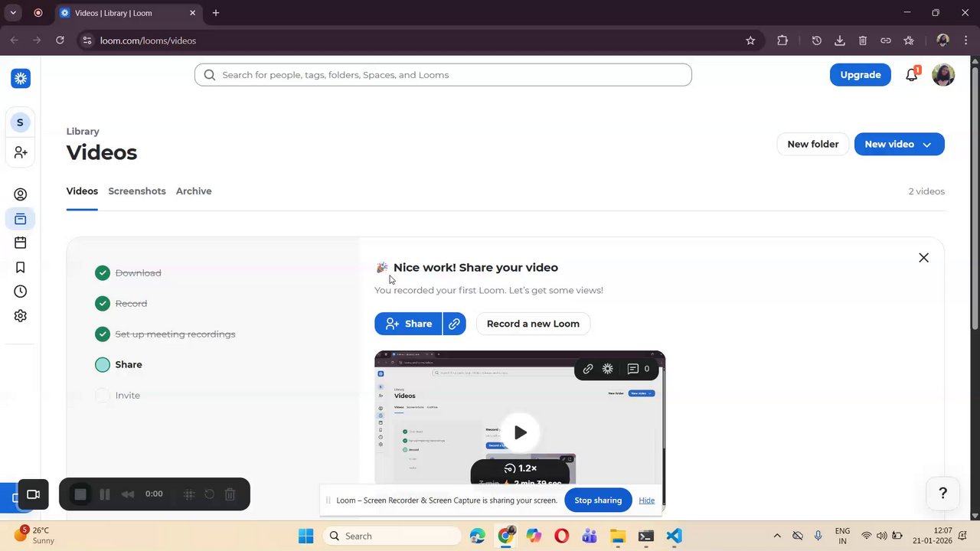Viewport: 980px width, 551px height.
Task: Open a new browser tab
Action: 216,13
